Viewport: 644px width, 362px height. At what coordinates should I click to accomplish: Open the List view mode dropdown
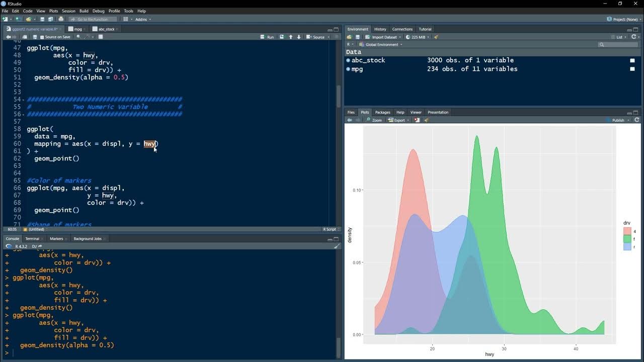point(618,37)
